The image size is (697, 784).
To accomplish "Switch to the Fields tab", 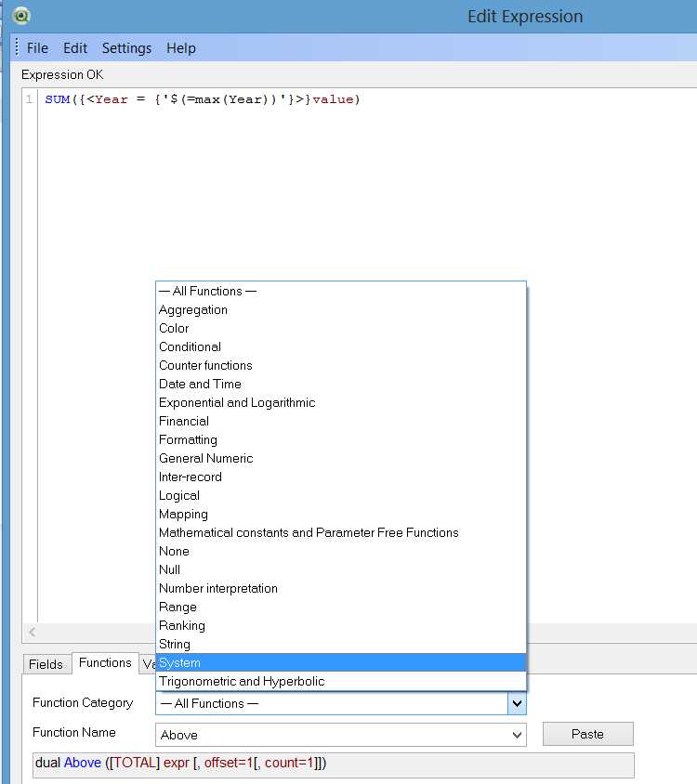I will 46,664.
